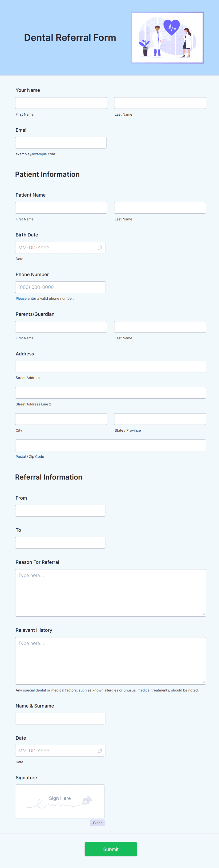Click the First Name field under Your Name
The width and height of the screenshot is (219, 868).
61,103
